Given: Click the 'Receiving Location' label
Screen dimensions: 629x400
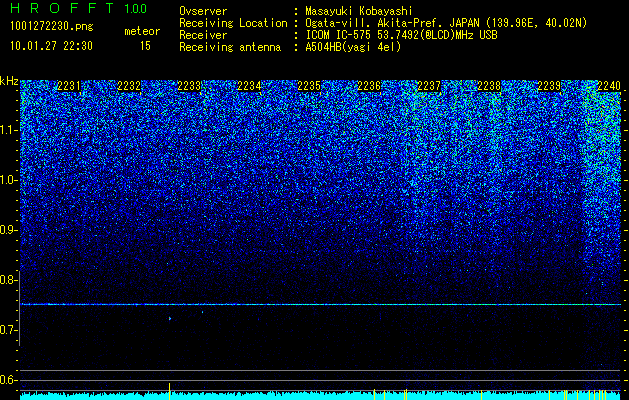Looking at the screenshot, I should click(x=233, y=23).
